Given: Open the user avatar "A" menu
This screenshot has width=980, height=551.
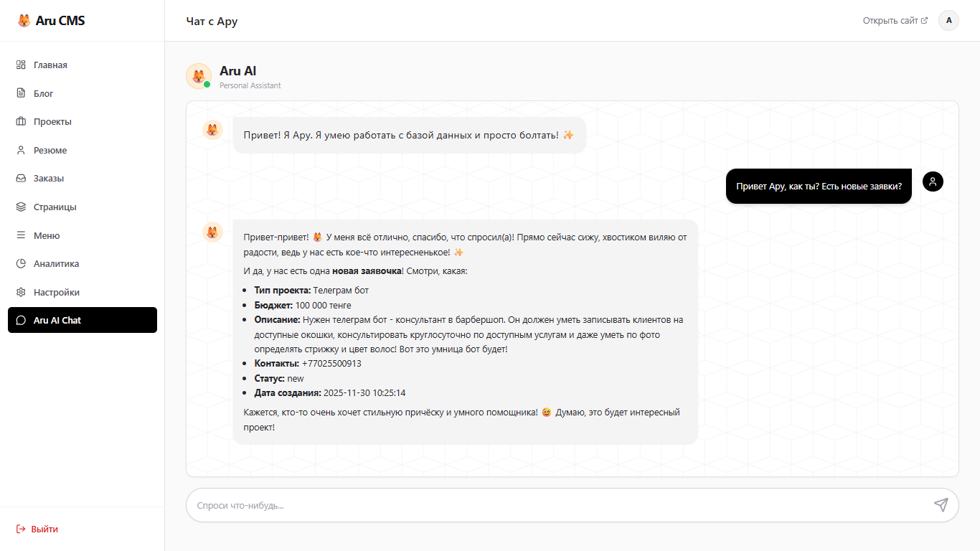Looking at the screenshot, I should 948,20.
